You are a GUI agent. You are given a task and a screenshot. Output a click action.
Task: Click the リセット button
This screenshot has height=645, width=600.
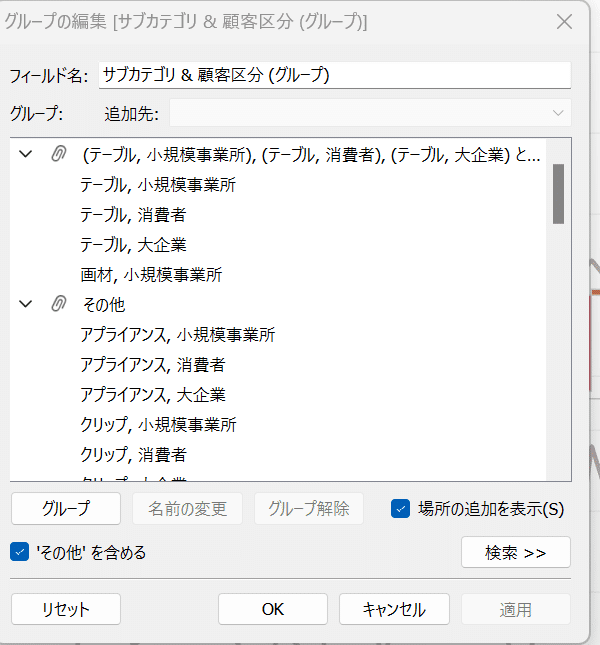click(x=66, y=609)
